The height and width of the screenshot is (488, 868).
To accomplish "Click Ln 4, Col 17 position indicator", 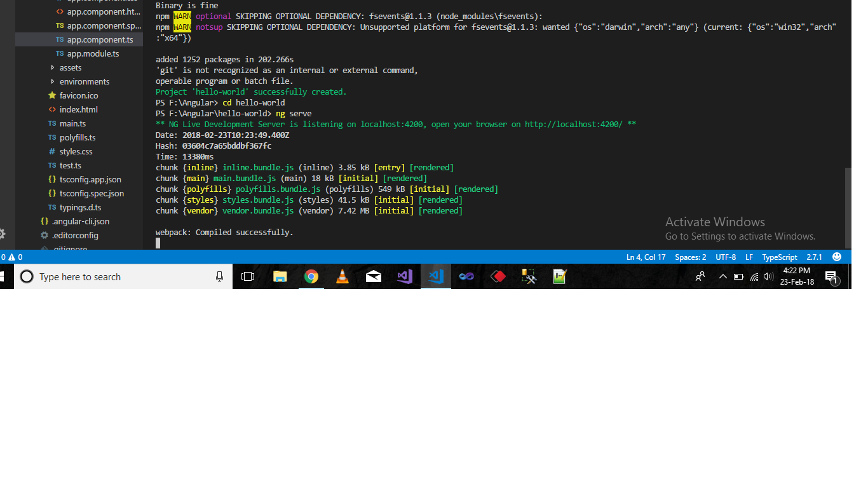I will click(646, 257).
